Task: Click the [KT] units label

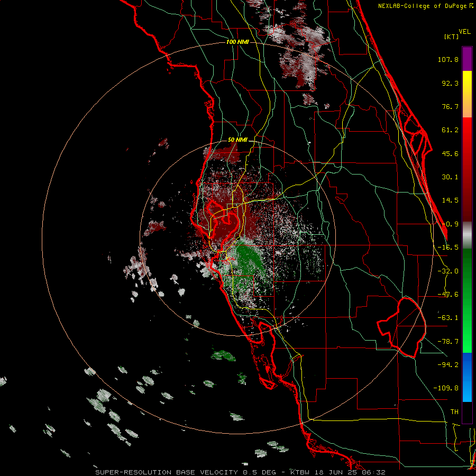Action: click(x=452, y=36)
